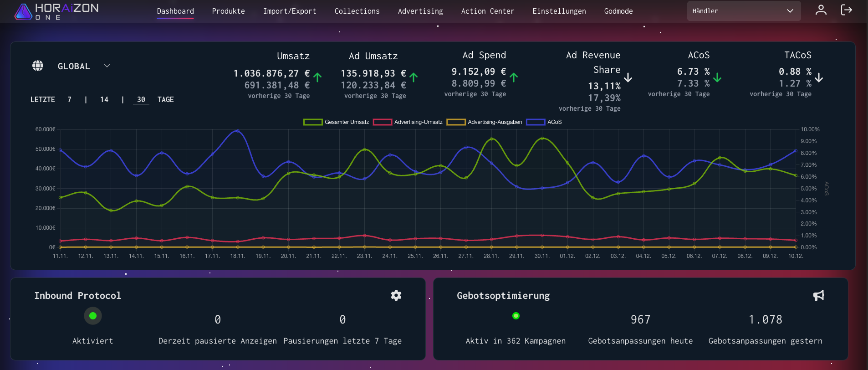
Task: Select the 14 days range
Action: point(104,99)
